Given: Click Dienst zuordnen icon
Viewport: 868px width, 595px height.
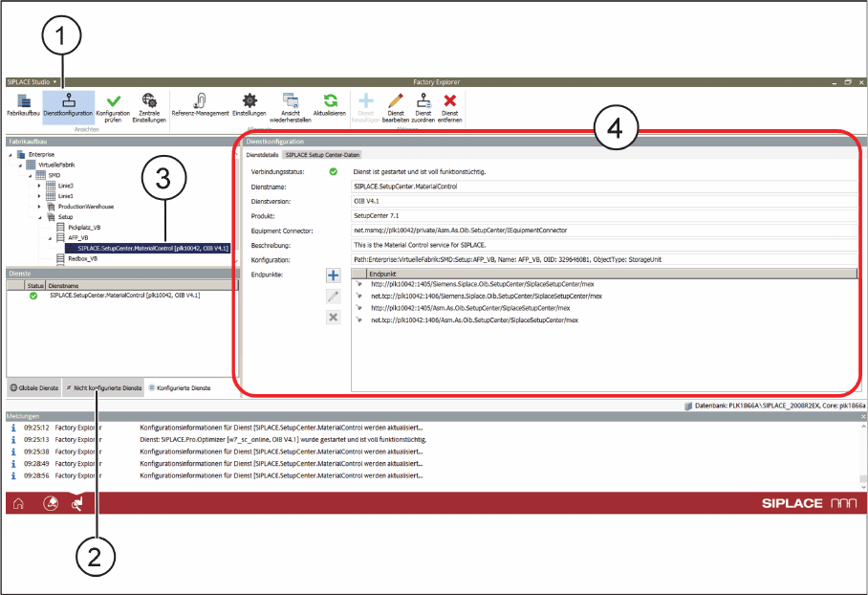Looking at the screenshot, I should [423, 104].
